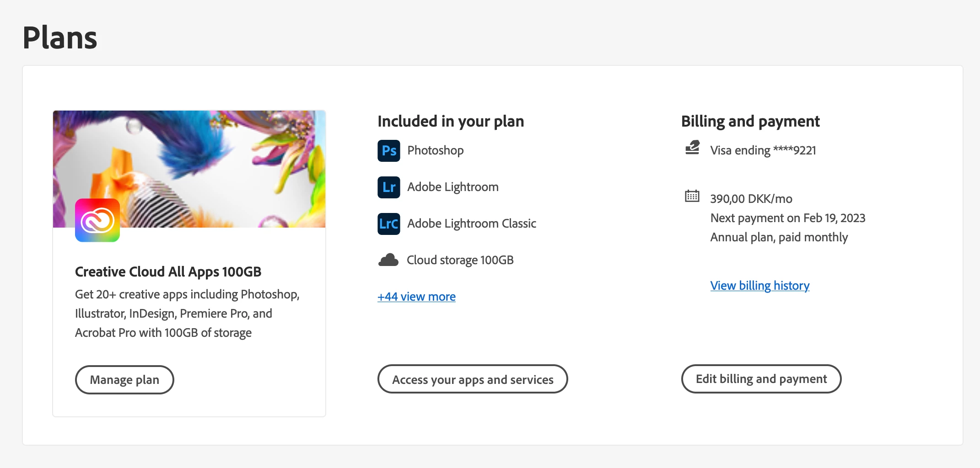The image size is (980, 468).
Task: Click the 390,00 DKK/mo price text
Action: click(x=751, y=199)
